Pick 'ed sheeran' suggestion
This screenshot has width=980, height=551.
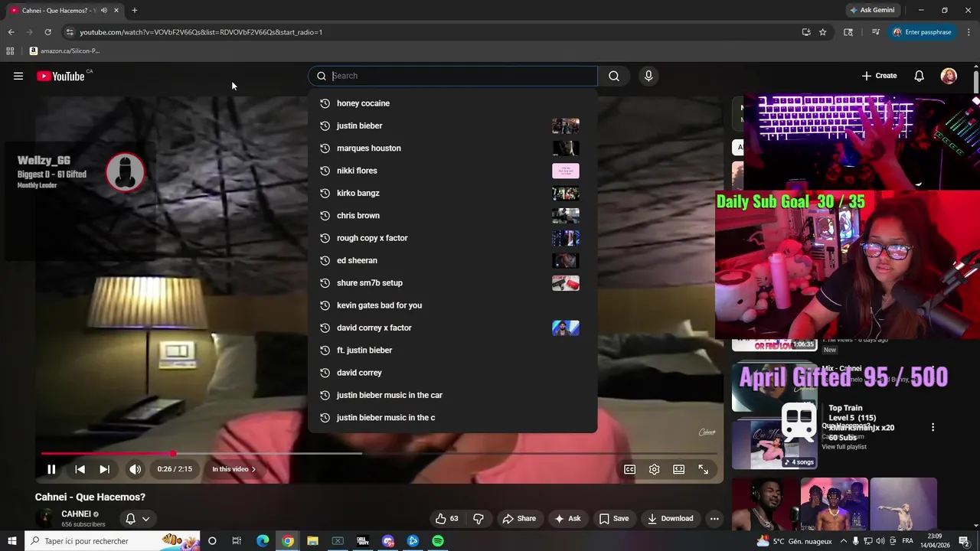[452, 260]
